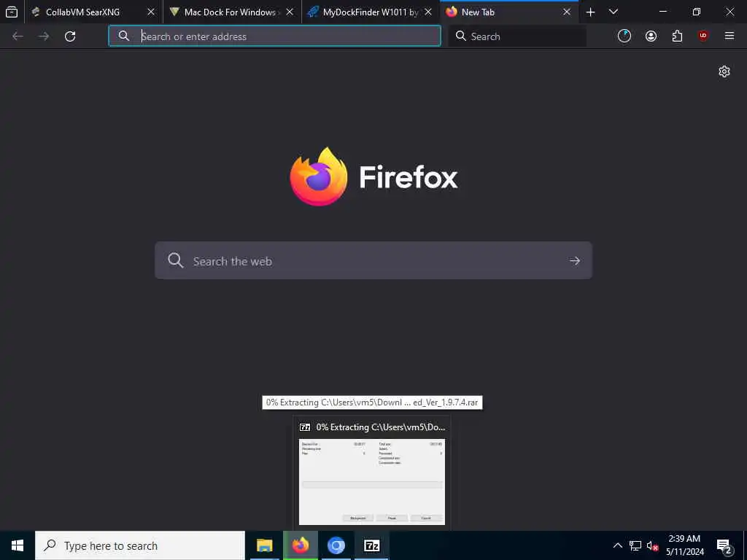Open File Explorer from the taskbar
This screenshot has height=560, width=747.
tap(264, 545)
